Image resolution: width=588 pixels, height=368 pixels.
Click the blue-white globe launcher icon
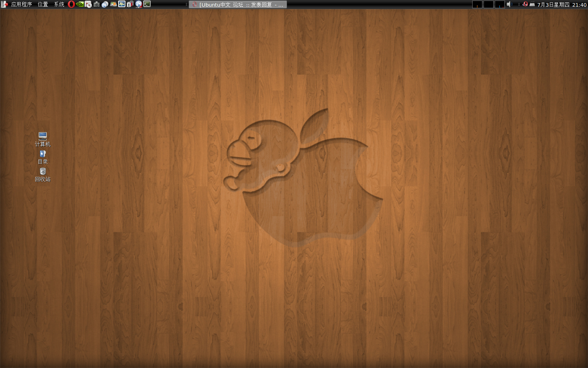tap(105, 4)
